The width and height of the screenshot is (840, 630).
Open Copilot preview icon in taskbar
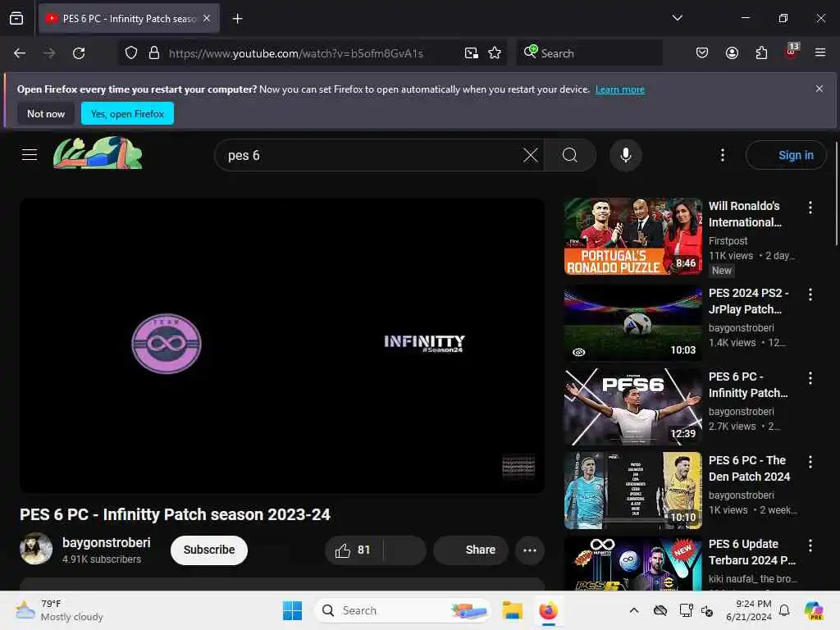click(x=814, y=610)
